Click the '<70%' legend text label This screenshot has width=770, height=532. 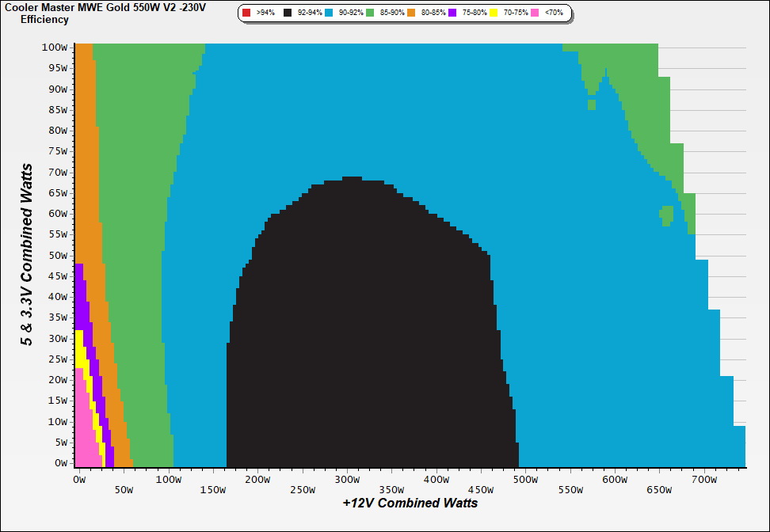tap(554, 13)
